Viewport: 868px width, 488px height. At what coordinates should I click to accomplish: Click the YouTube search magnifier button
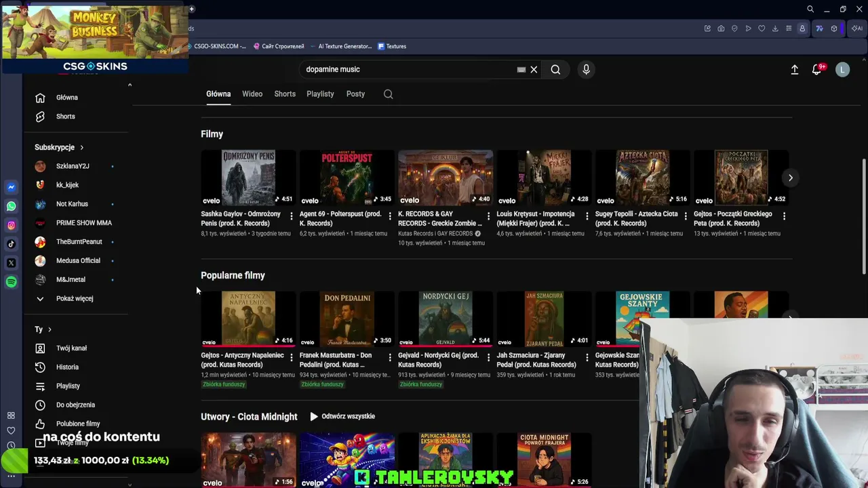pyautogui.click(x=555, y=69)
